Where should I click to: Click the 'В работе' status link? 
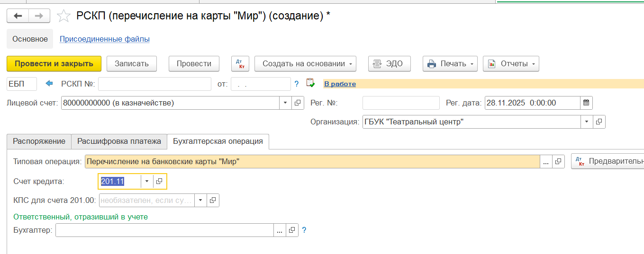click(340, 84)
